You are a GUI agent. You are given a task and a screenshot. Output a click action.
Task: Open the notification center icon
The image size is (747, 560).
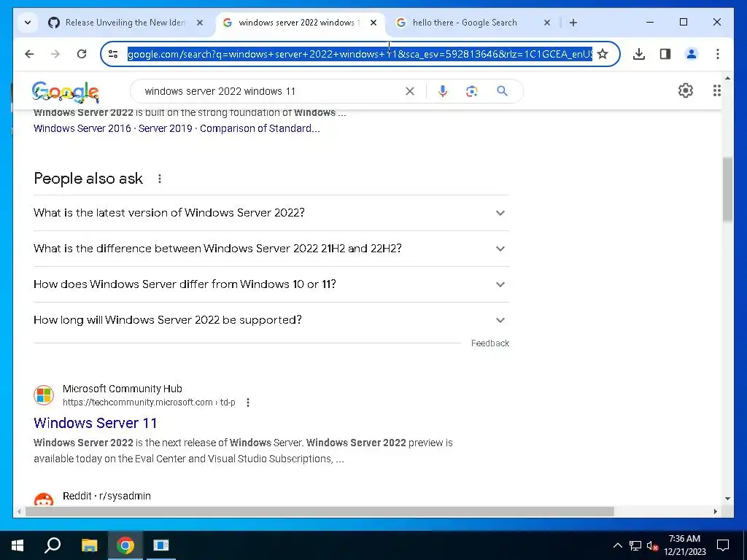point(723,545)
